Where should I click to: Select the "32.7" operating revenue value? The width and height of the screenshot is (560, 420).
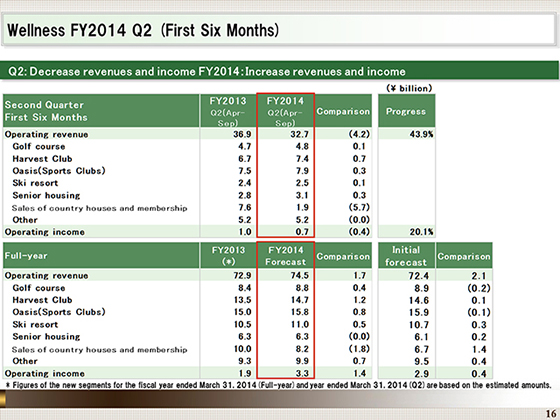(299, 134)
